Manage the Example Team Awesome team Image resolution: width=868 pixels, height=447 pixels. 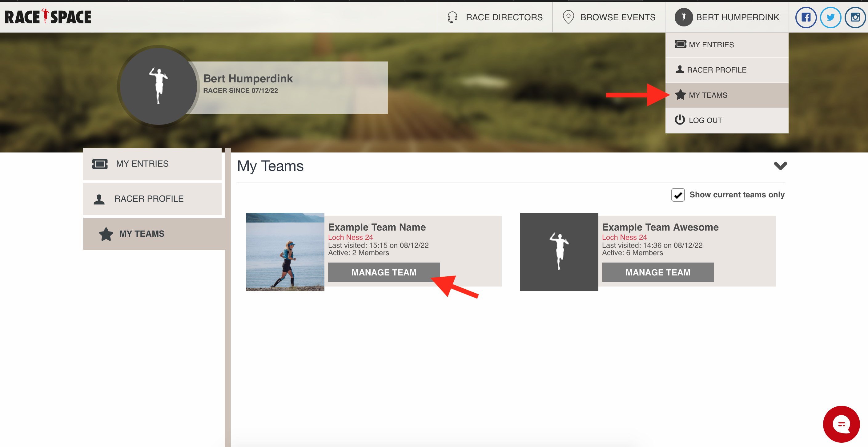click(x=657, y=272)
